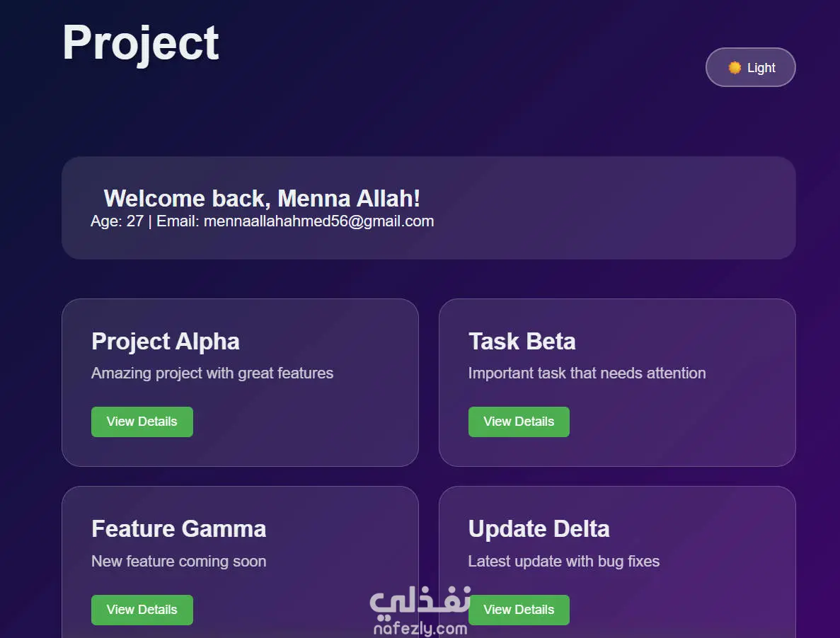Click the sun icon in the theme button
Image resolution: width=840 pixels, height=638 pixels.
pos(735,67)
